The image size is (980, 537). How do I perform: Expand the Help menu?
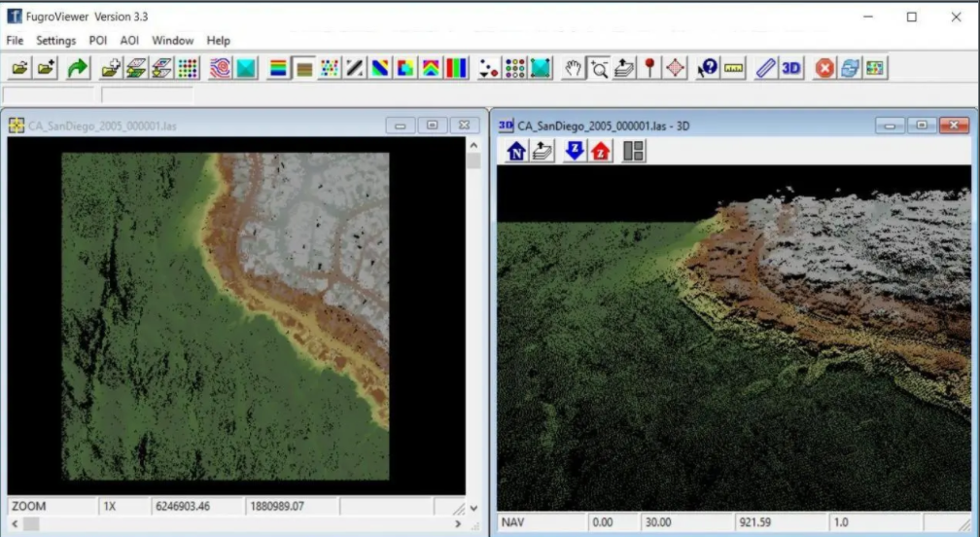click(x=218, y=41)
